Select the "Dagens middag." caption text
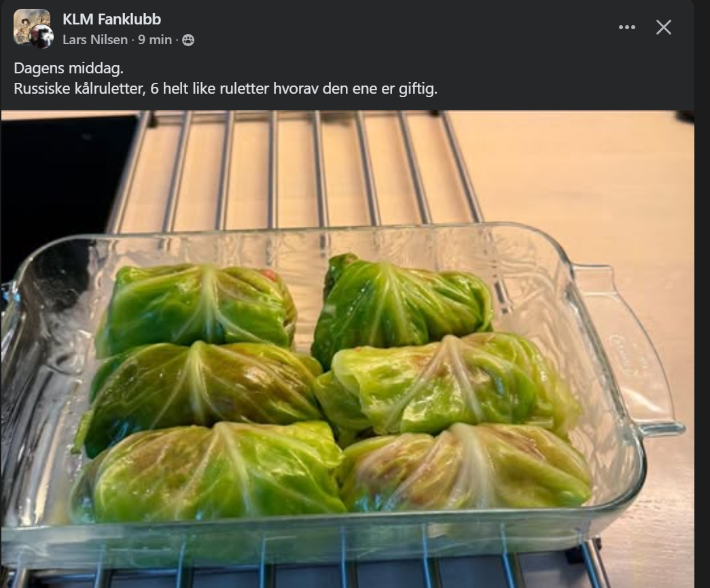 pyautogui.click(x=69, y=69)
